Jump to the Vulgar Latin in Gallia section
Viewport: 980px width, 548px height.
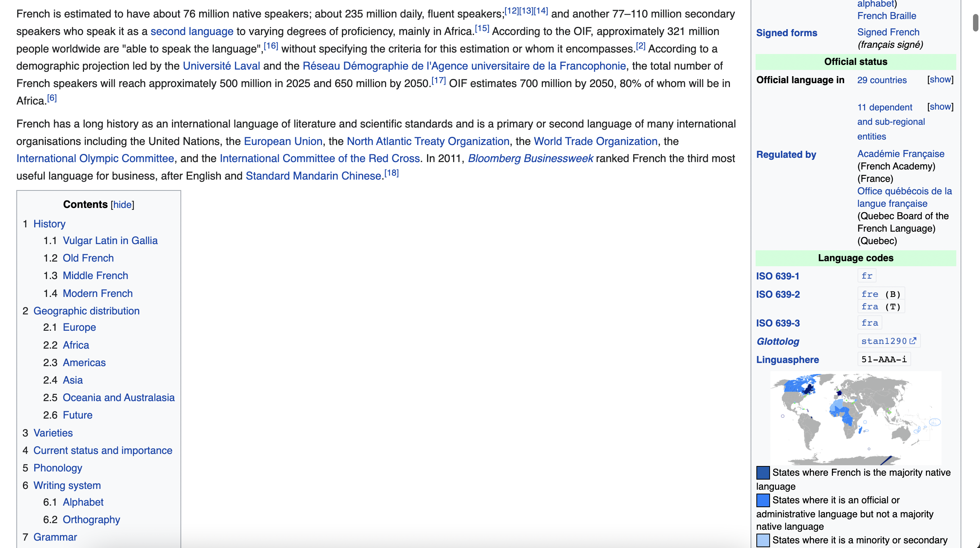pos(110,241)
